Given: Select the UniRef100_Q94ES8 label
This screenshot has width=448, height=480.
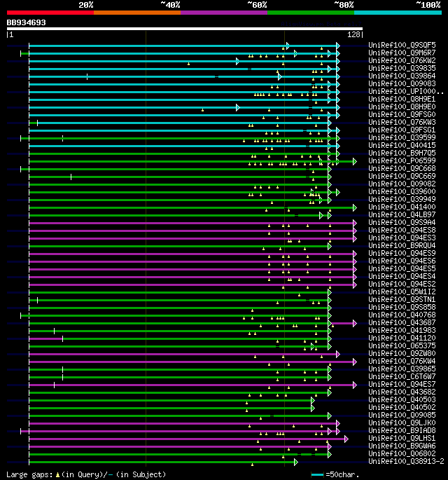Looking at the screenshot, I should click(402, 230).
